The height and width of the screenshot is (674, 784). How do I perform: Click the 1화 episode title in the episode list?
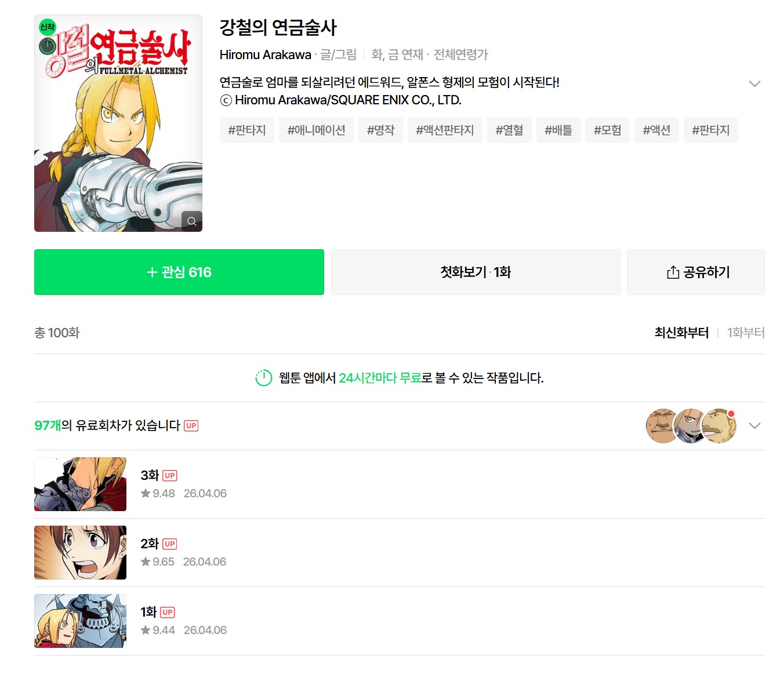(x=148, y=613)
